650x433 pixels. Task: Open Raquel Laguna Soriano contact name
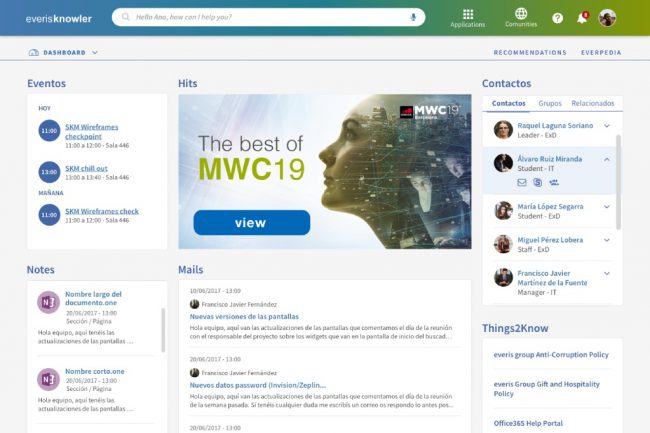[x=555, y=125]
